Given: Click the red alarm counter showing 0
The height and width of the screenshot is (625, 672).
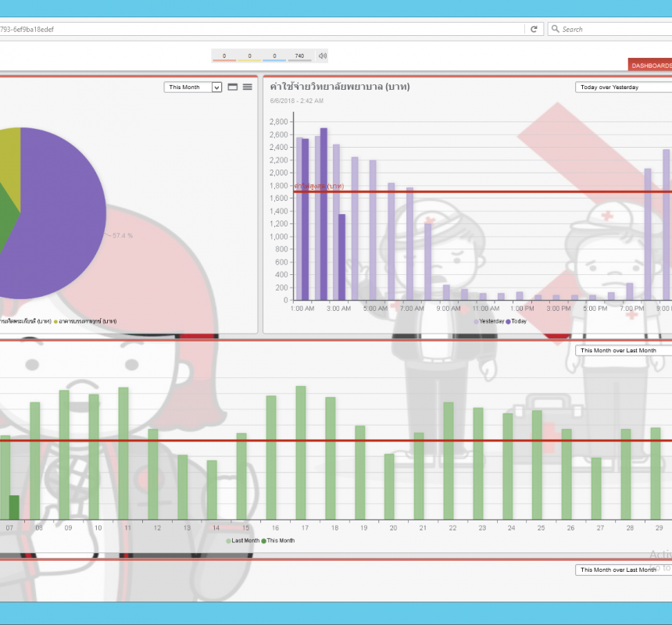Looking at the screenshot, I should click(x=224, y=56).
